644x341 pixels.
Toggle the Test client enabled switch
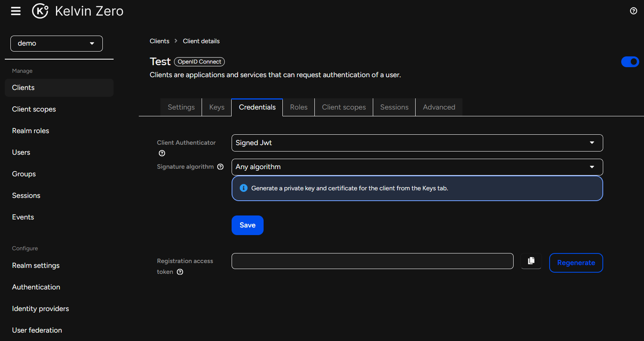tap(630, 62)
